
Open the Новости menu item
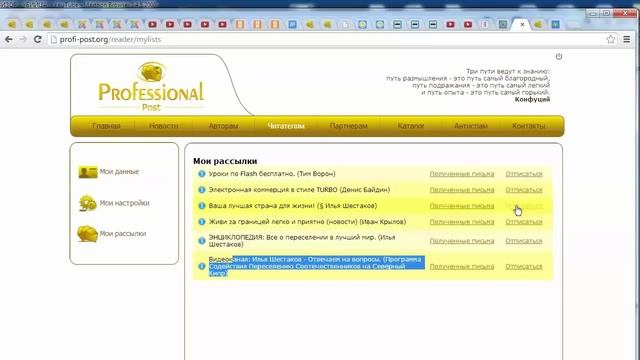tap(164, 126)
